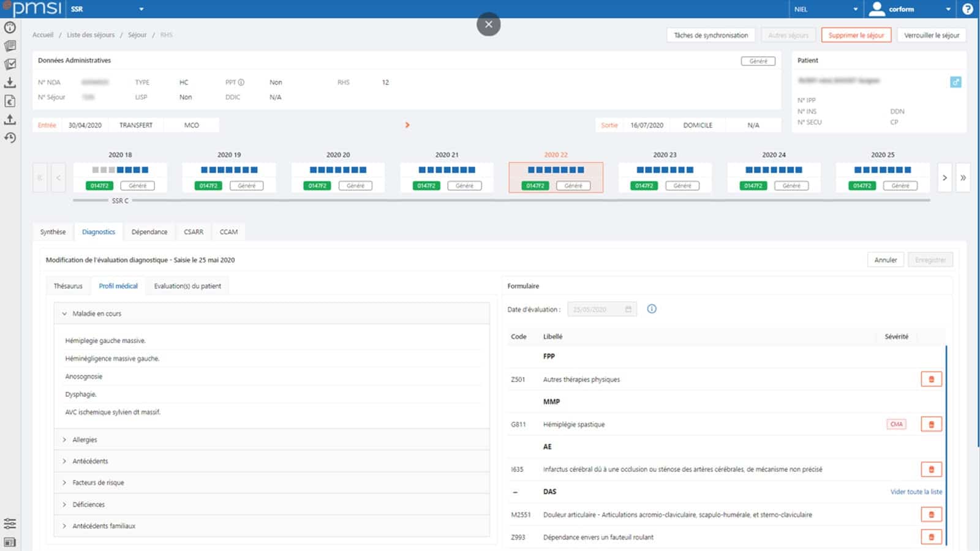Open the Thésaurus tab

point(68,286)
